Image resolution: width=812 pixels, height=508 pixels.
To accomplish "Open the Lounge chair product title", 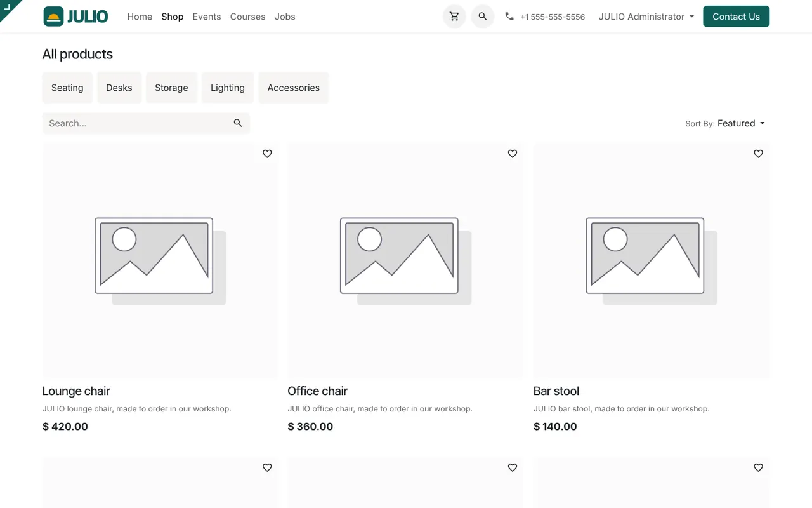I will pyautogui.click(x=76, y=391).
